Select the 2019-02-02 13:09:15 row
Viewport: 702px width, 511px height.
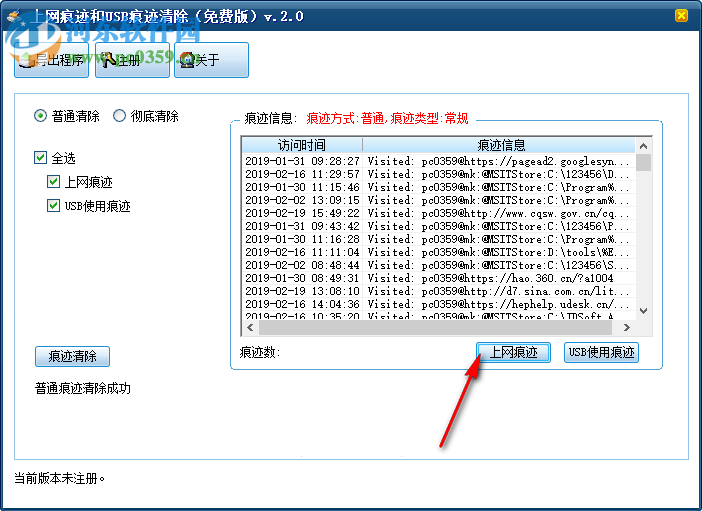pyautogui.click(x=438, y=200)
